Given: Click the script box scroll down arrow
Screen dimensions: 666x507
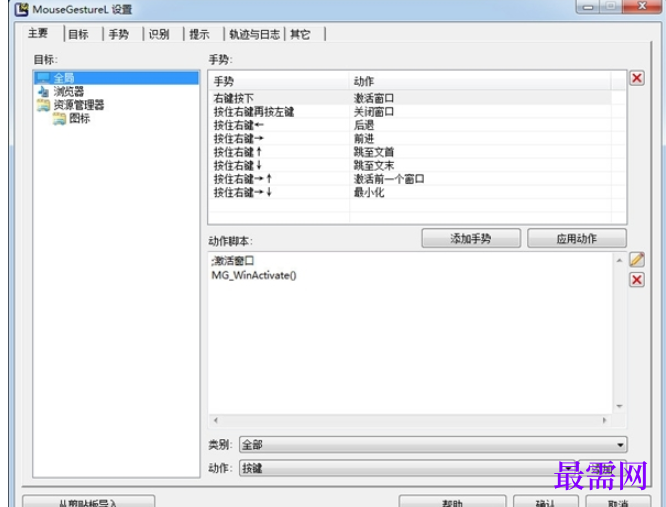Looking at the screenshot, I should pyautogui.click(x=619, y=406).
